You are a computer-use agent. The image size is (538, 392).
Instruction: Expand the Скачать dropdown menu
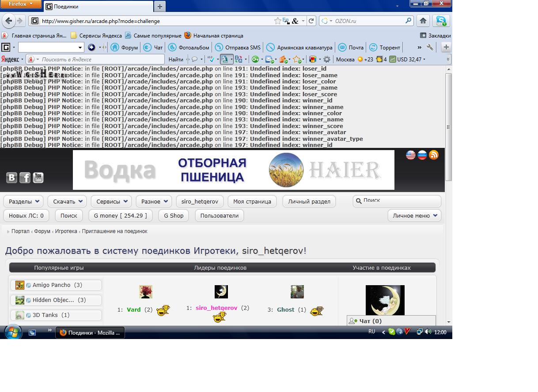tap(68, 201)
